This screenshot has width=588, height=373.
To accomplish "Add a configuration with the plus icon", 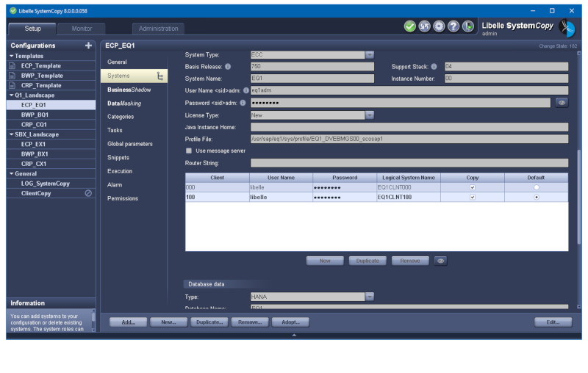I will (89, 46).
